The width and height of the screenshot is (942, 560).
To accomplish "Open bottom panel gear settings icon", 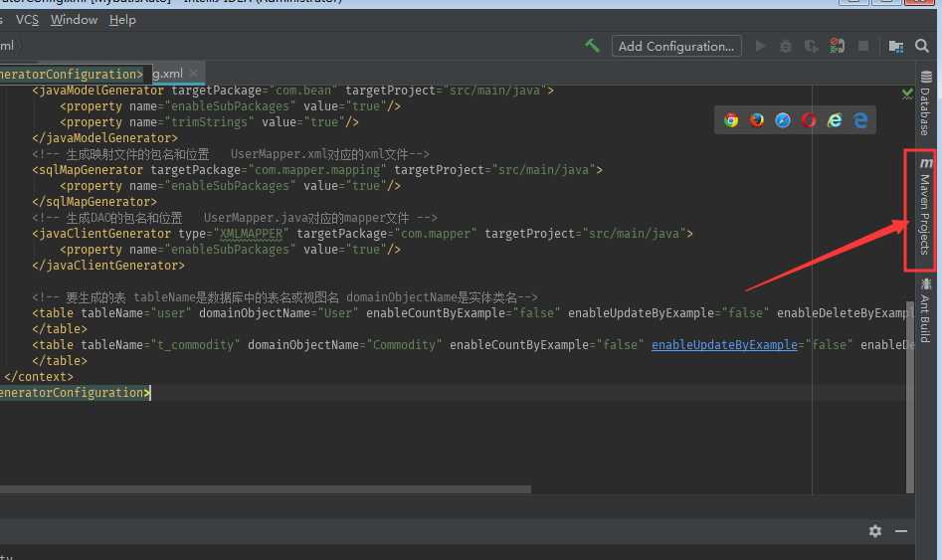I will click(875, 530).
